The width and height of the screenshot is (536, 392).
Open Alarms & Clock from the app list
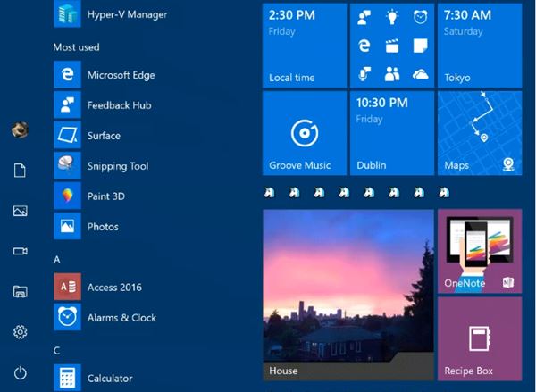click(105, 317)
